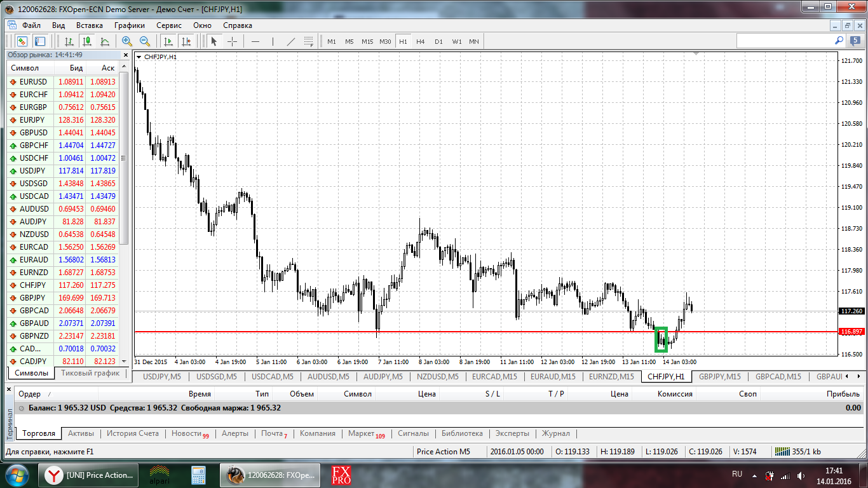Click the Market Watch vertical scrollbar
Image resolution: width=868 pixels, height=488 pixels.
pos(123,157)
